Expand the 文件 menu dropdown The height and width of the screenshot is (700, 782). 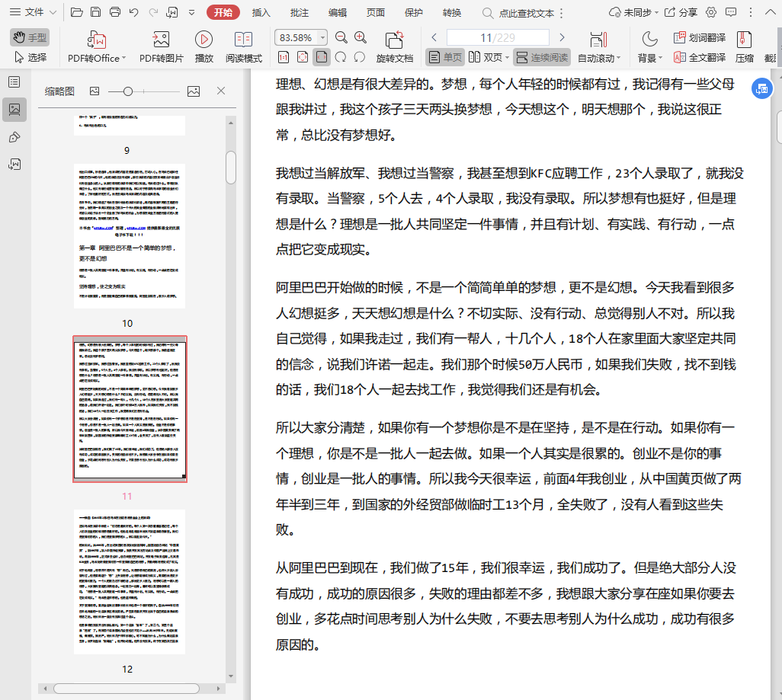click(35, 12)
